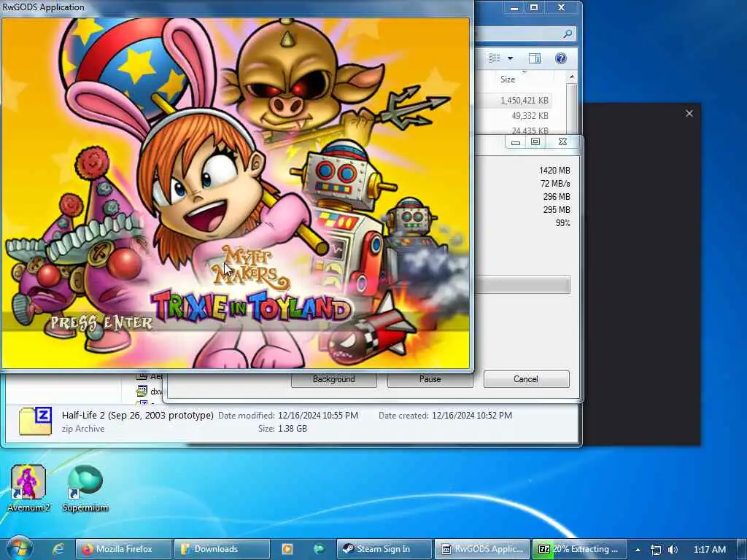
Task: Click the Date modified 12/16/2024 10:55 PM value
Action: point(318,415)
